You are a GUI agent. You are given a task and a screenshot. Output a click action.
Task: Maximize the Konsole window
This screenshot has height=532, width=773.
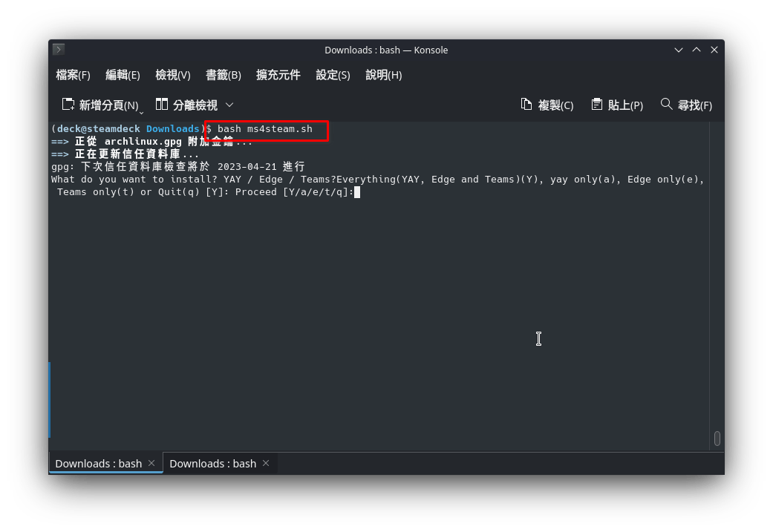click(x=696, y=50)
